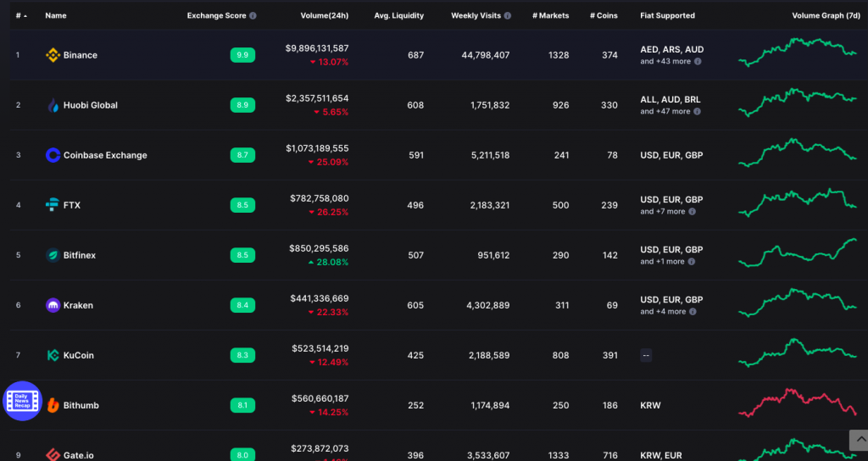Open the Kraken exchange link

coord(78,305)
